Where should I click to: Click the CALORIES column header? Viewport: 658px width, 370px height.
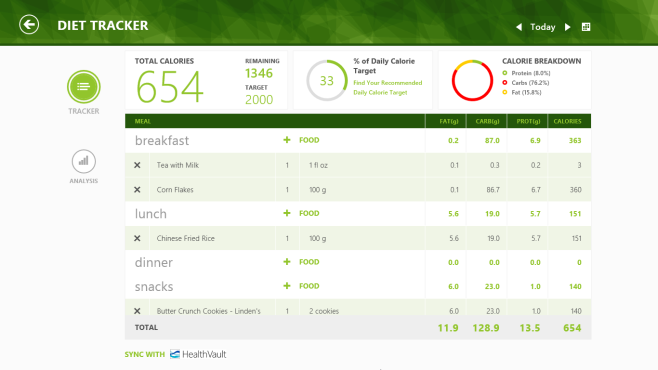[x=567, y=121]
